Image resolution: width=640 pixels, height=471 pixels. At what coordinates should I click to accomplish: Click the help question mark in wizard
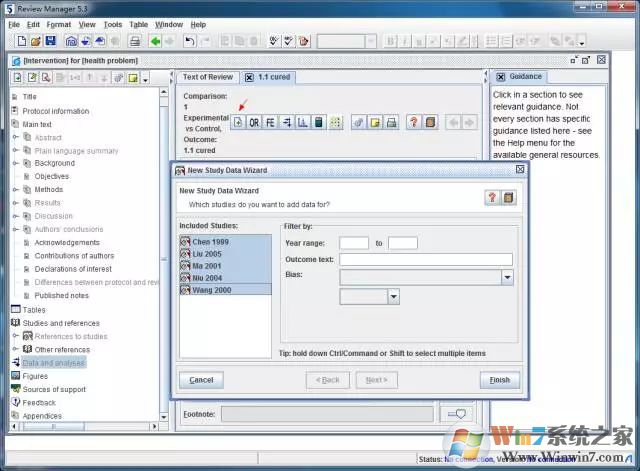click(492, 197)
